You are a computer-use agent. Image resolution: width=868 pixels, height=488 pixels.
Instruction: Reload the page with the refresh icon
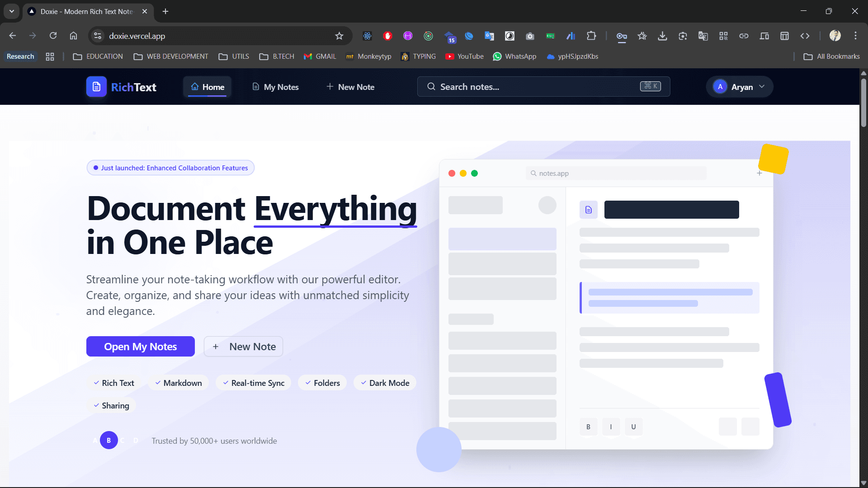click(53, 36)
